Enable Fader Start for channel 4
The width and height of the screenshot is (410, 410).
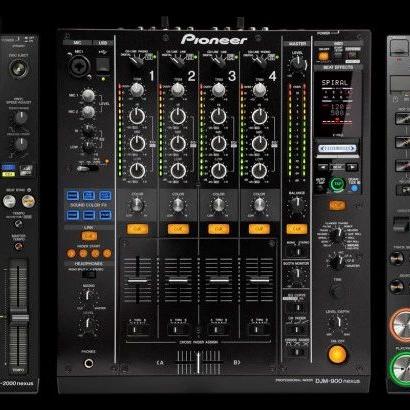coord(107,254)
